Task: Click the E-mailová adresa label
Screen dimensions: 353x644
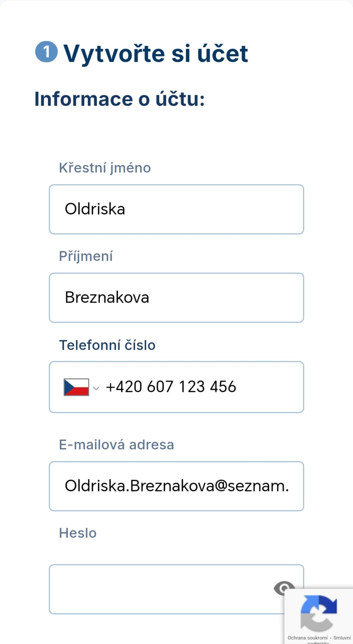Action: coord(116,445)
